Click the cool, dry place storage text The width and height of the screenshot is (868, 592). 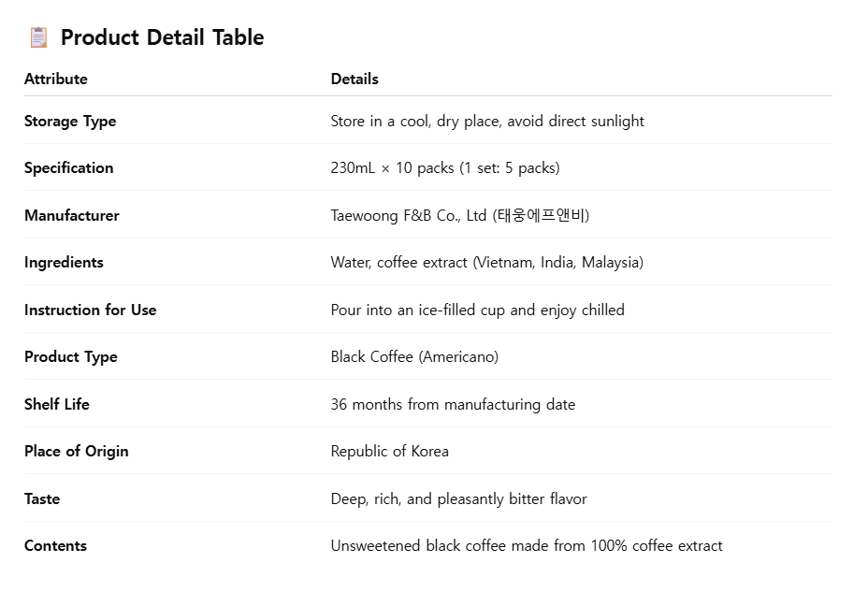click(487, 121)
